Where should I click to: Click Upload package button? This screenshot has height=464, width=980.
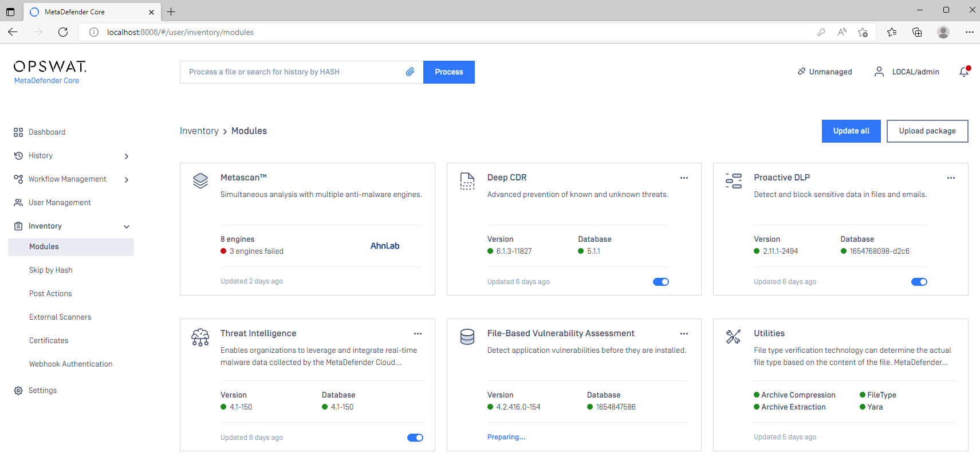pos(927,131)
